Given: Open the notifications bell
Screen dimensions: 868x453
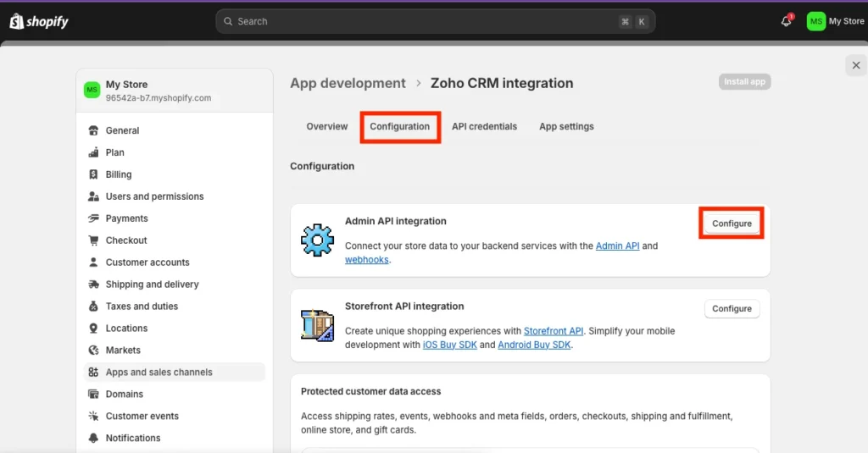Looking at the screenshot, I should 786,21.
